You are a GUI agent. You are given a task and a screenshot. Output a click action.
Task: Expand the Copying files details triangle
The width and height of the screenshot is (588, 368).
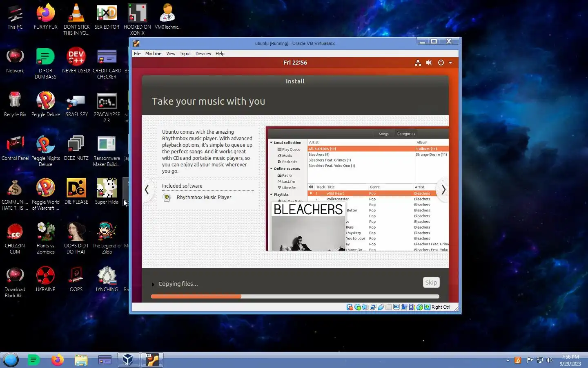point(153,284)
